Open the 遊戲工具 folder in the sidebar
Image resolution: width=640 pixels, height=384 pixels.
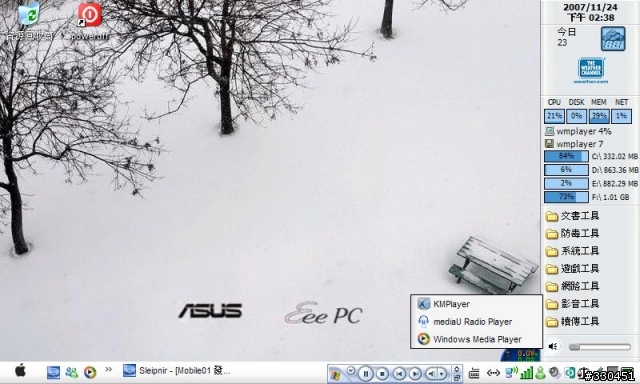tap(573, 269)
